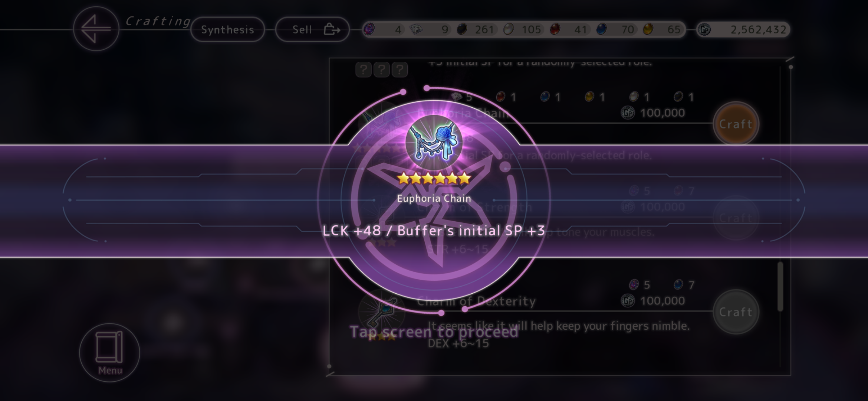This screenshot has height=401, width=868.
Task: Open the Menu book icon
Action: [x=109, y=352]
